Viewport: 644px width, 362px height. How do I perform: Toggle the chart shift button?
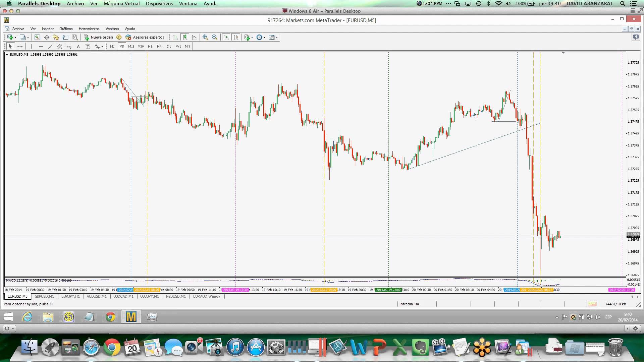click(x=236, y=37)
